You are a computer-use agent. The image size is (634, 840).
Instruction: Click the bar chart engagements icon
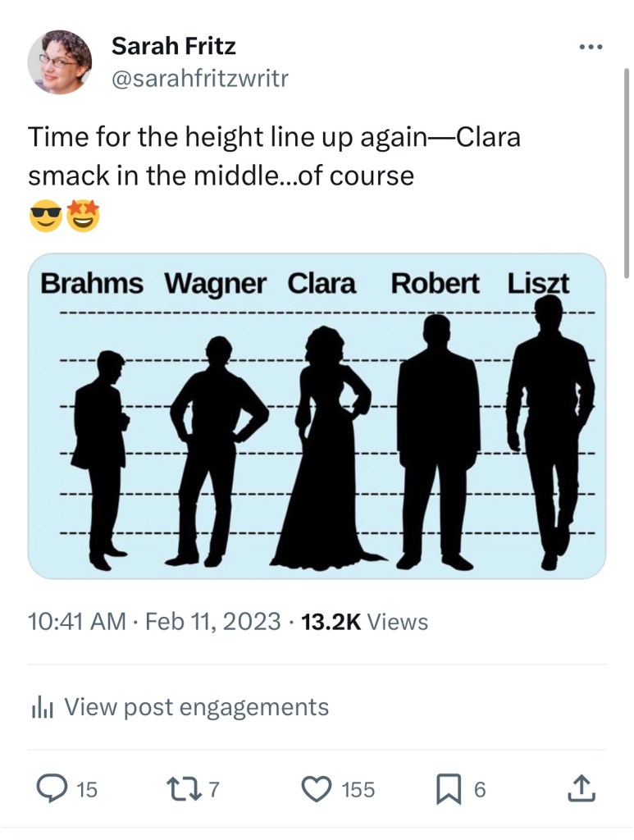(x=41, y=707)
